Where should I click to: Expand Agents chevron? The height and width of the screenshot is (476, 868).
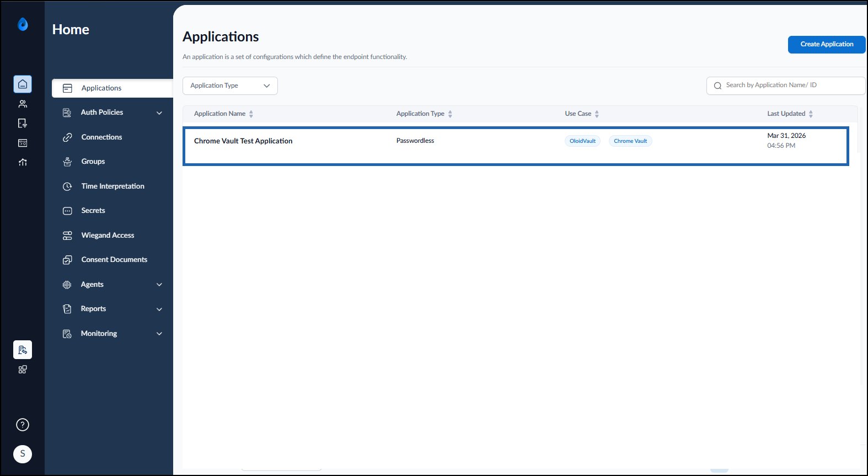tap(159, 285)
